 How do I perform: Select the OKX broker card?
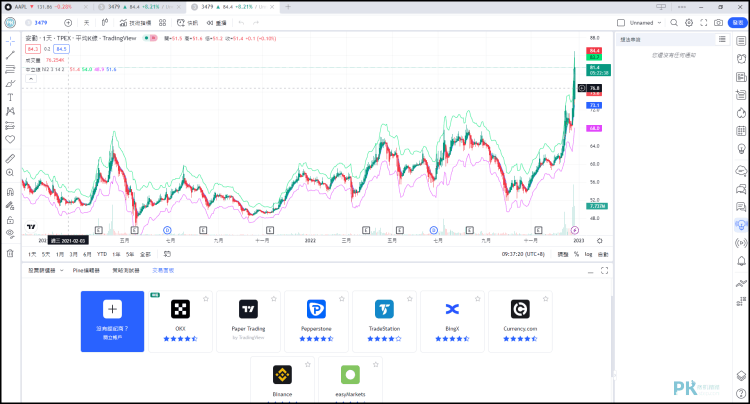tap(180, 321)
